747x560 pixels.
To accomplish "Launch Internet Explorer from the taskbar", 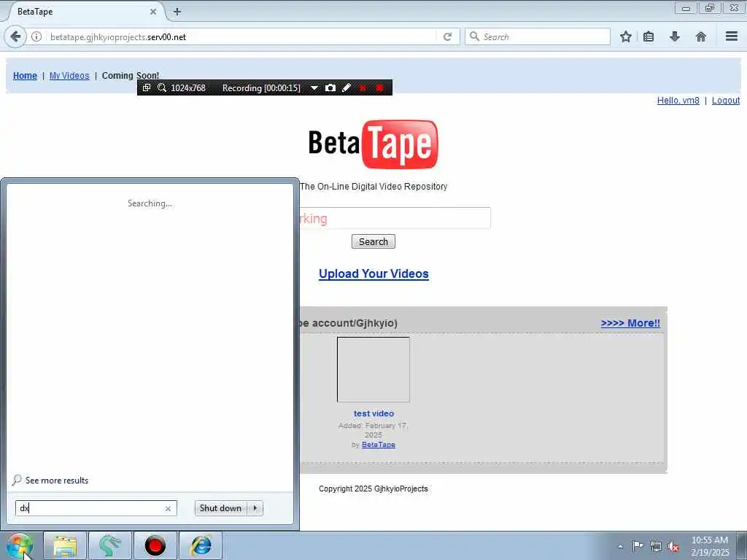I will point(201,545).
